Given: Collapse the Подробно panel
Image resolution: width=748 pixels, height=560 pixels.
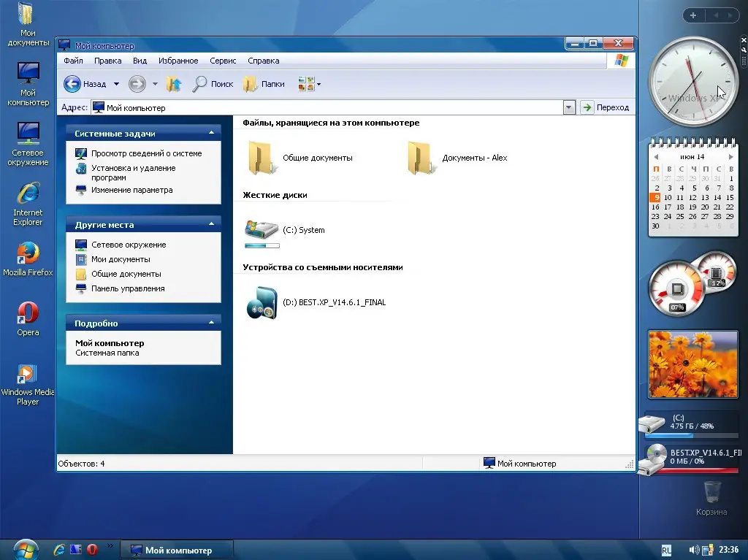Looking at the screenshot, I should coord(211,323).
